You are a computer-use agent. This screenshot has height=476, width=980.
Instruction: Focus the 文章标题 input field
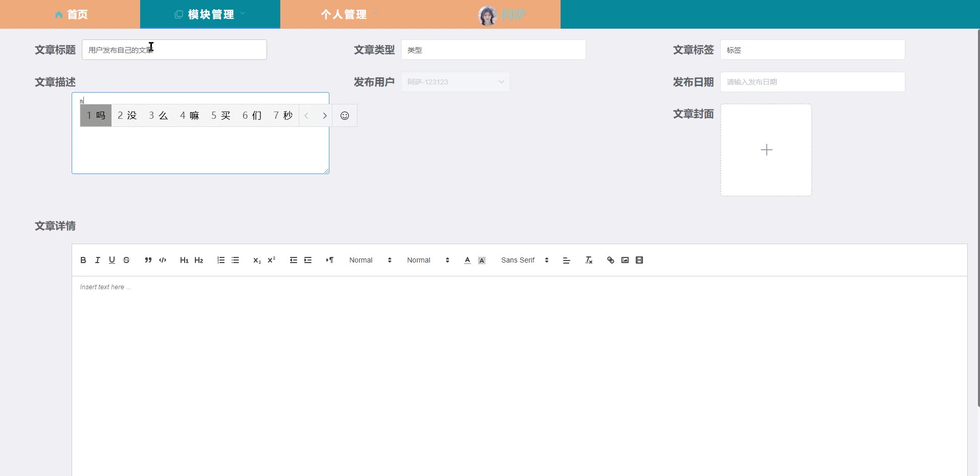[174, 50]
